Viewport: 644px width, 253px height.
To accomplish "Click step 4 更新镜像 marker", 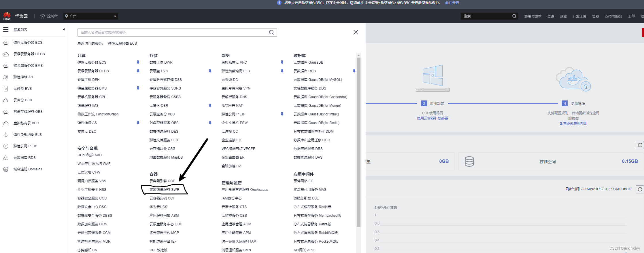I will [564, 103].
